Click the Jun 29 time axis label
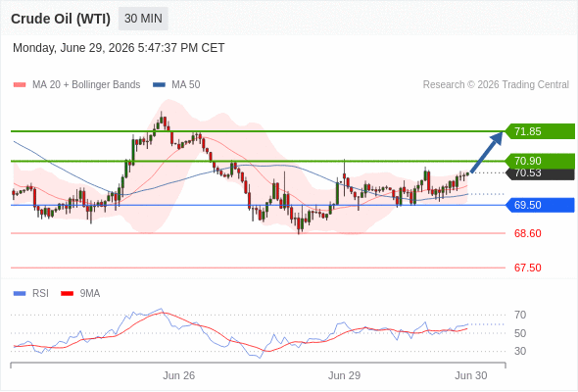Image resolution: width=578 pixels, height=392 pixels. (x=344, y=375)
